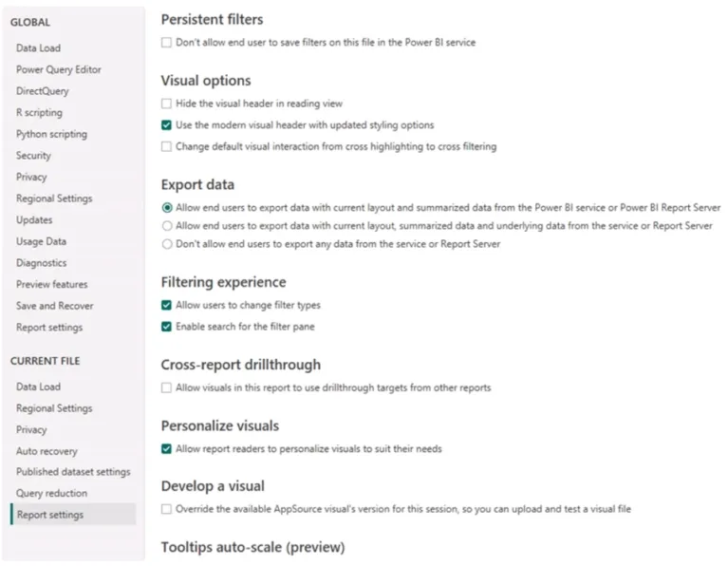Disable search for the filter pane
The width and height of the screenshot is (728, 566).
pyautogui.click(x=166, y=327)
